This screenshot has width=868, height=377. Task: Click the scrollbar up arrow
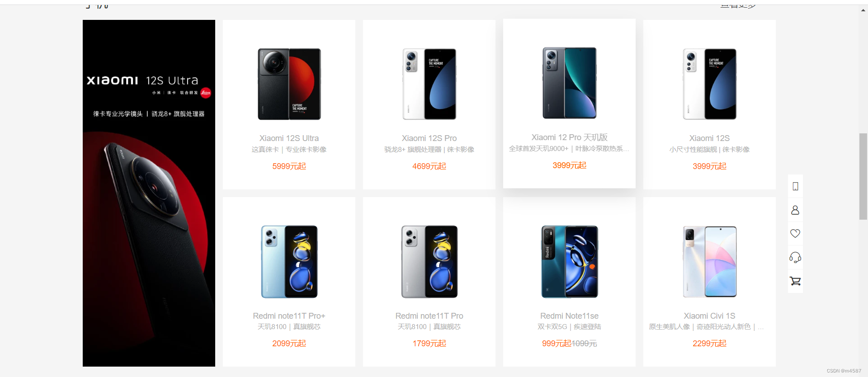coord(863,10)
